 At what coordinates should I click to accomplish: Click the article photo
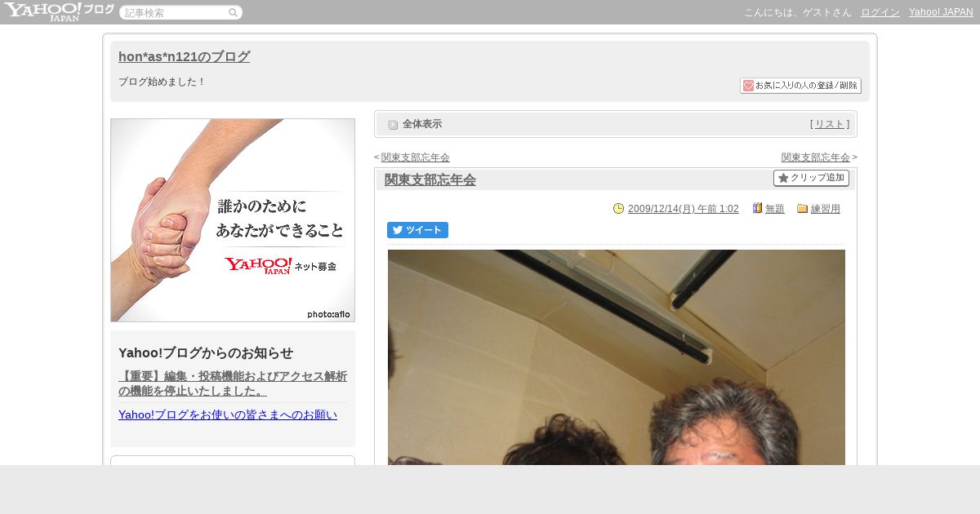click(617, 357)
